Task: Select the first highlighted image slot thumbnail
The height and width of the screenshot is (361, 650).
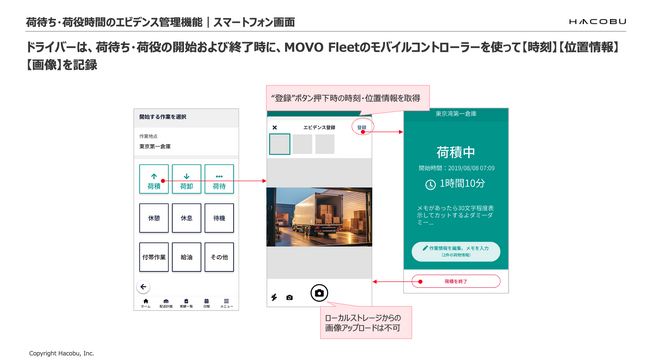Action: [x=279, y=144]
